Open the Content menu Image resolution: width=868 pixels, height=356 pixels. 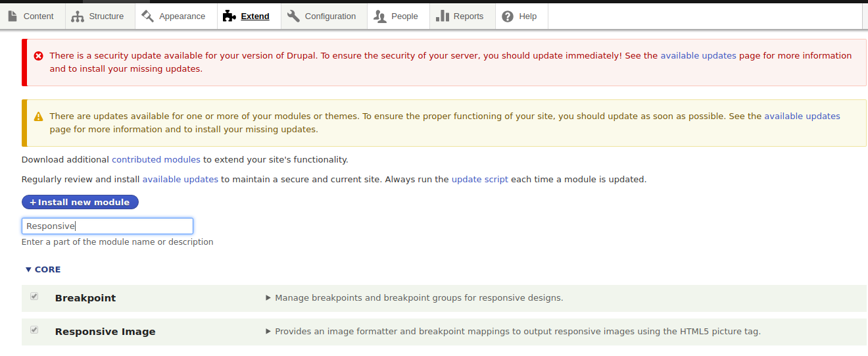pyautogui.click(x=32, y=16)
